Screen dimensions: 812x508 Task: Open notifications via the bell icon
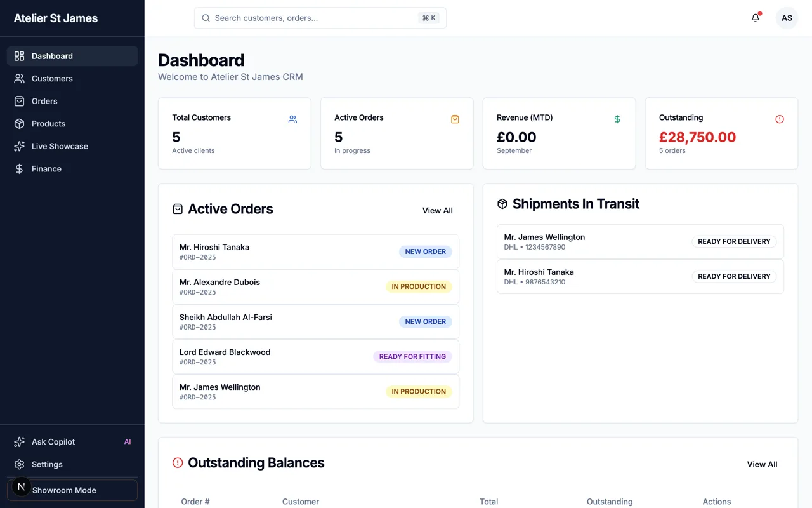click(756, 18)
